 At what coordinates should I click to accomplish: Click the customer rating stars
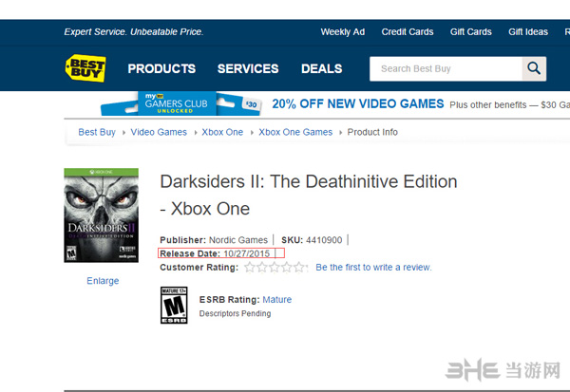point(275,268)
